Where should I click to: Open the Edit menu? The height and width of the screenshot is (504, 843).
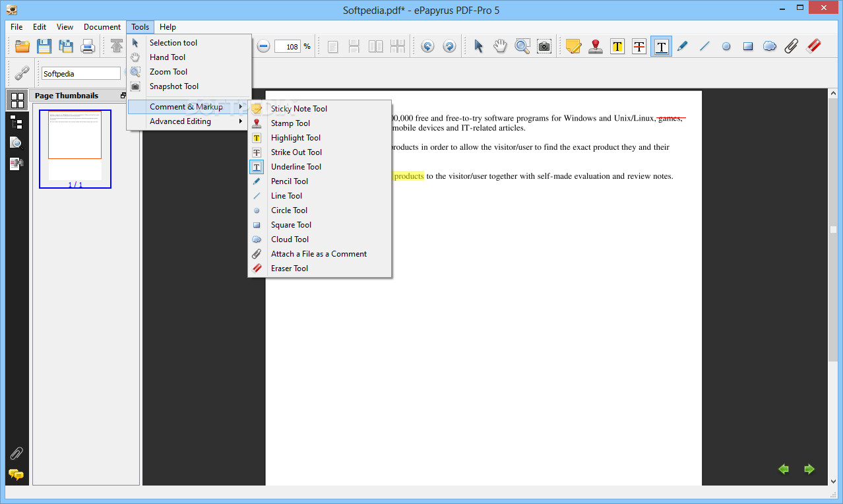point(40,27)
